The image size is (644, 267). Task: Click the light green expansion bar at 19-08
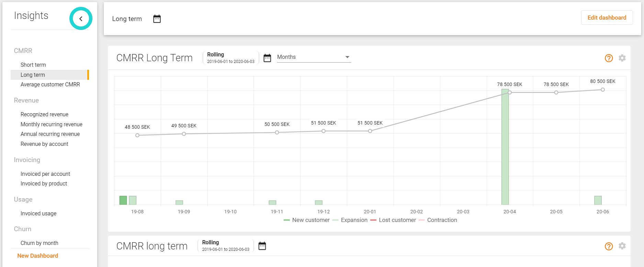pos(133,200)
